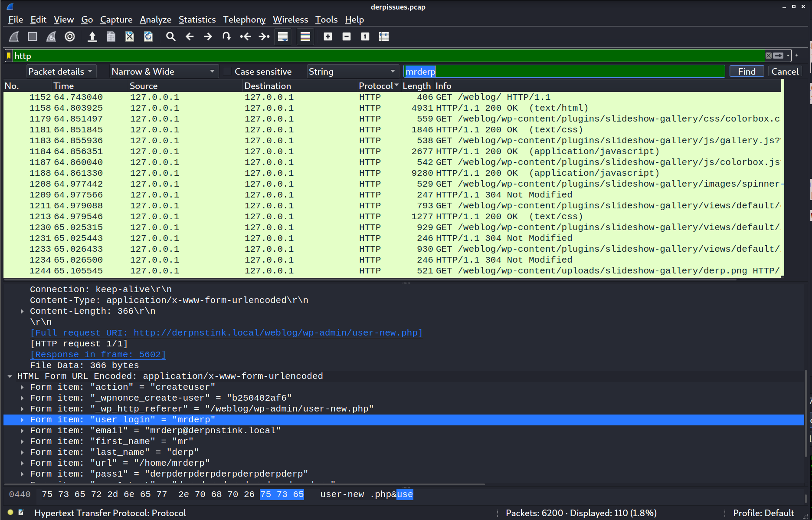Expand form item "_wpnonce_create-user" row
The image size is (812, 520).
coord(22,398)
